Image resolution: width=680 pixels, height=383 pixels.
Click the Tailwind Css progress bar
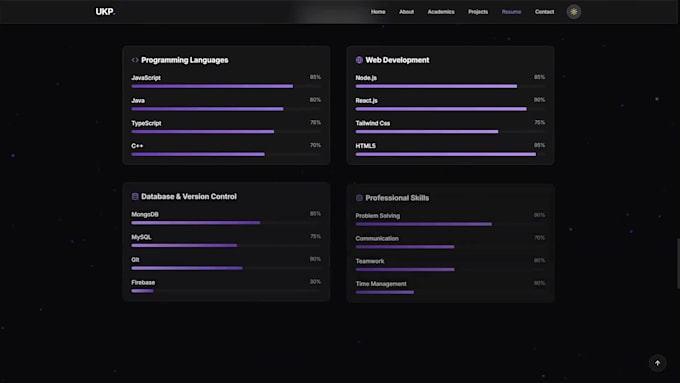point(450,132)
